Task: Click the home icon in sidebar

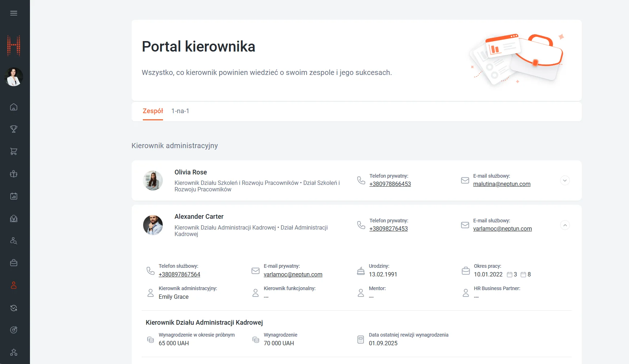Action: pyautogui.click(x=14, y=107)
